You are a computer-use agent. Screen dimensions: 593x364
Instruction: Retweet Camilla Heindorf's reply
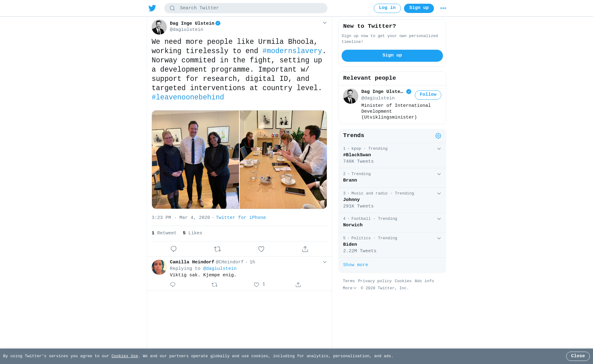215,285
